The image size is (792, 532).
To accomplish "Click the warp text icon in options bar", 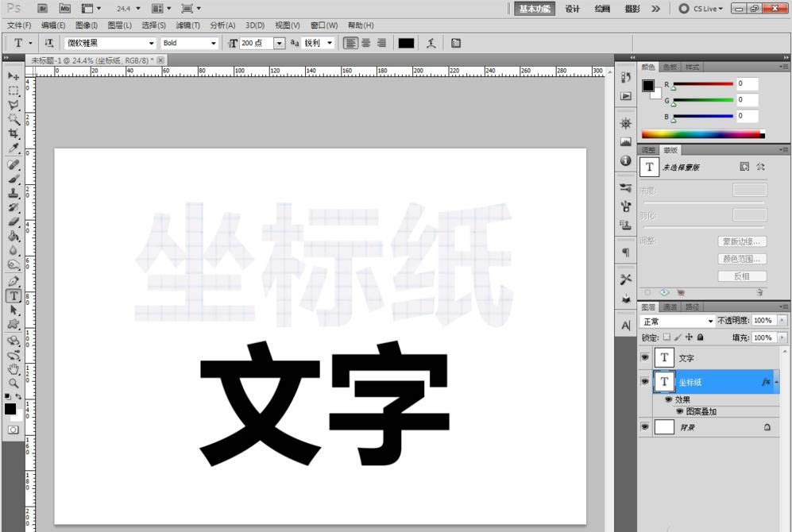I will pyautogui.click(x=431, y=43).
